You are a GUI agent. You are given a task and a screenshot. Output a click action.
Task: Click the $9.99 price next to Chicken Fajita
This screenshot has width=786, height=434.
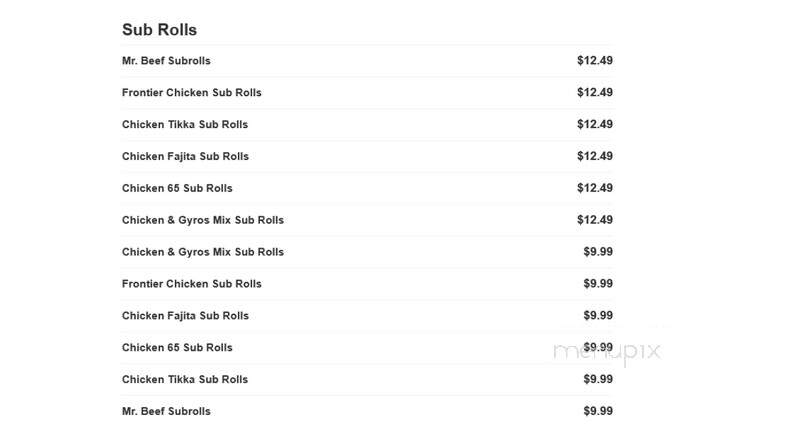[598, 316]
